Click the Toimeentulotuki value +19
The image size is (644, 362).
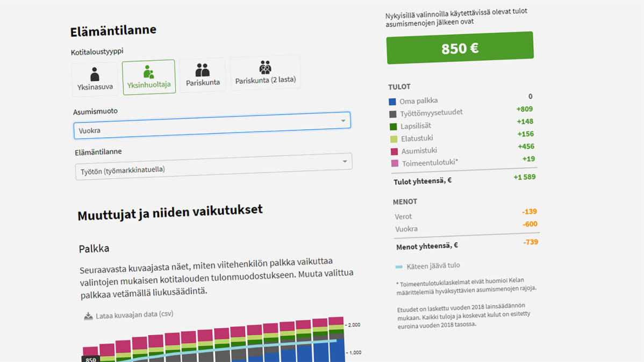tap(528, 159)
